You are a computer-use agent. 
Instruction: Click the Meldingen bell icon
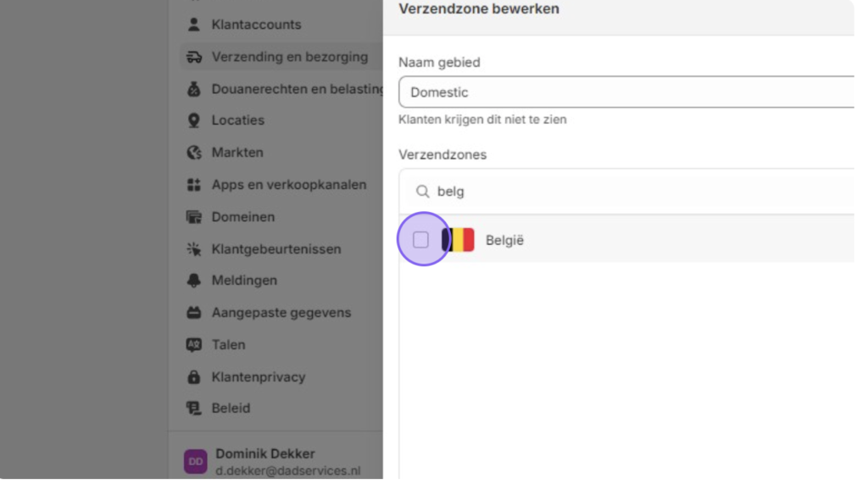click(194, 281)
